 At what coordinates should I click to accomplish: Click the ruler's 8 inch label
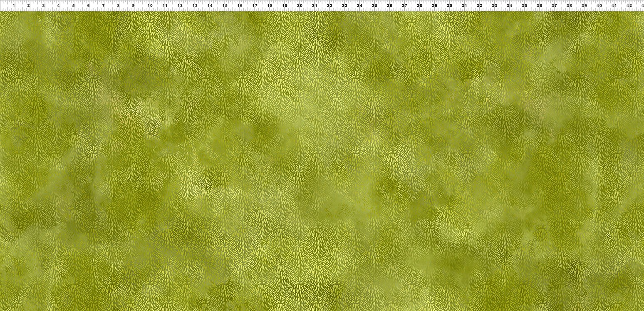[118, 6]
